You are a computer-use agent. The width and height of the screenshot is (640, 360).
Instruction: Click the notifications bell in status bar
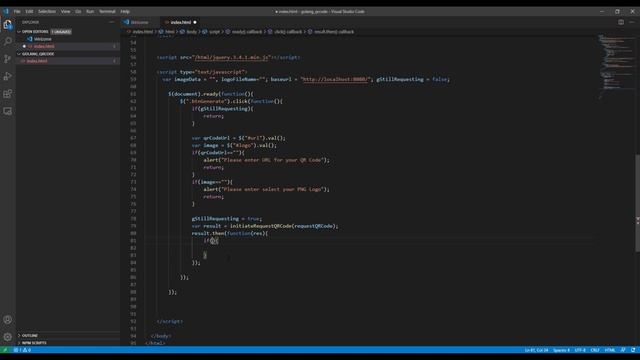[633, 350]
